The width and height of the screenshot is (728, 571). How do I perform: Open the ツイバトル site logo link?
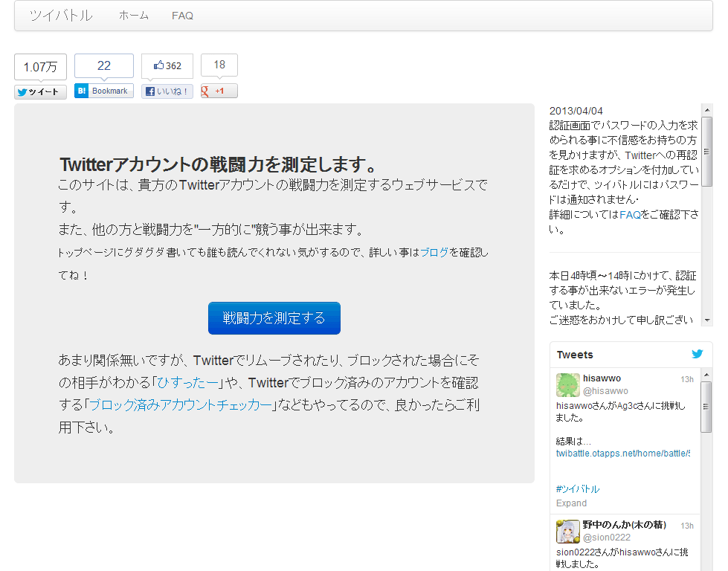[x=61, y=16]
